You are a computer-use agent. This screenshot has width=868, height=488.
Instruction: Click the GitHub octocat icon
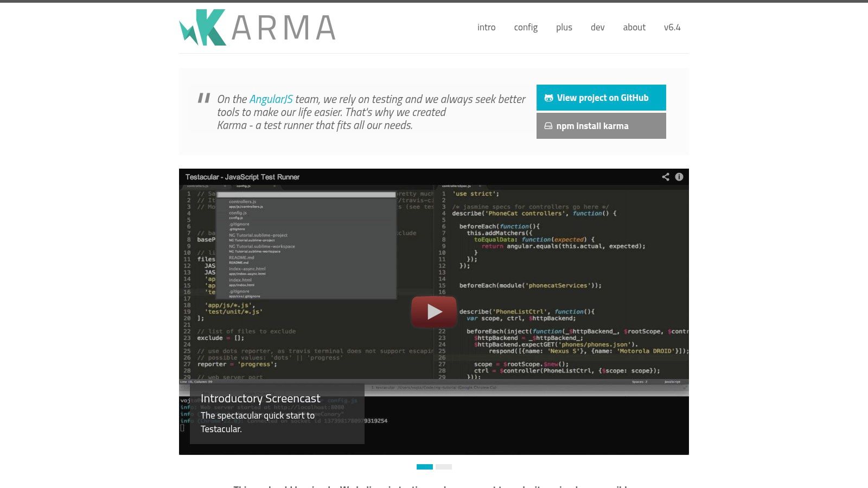(x=548, y=98)
